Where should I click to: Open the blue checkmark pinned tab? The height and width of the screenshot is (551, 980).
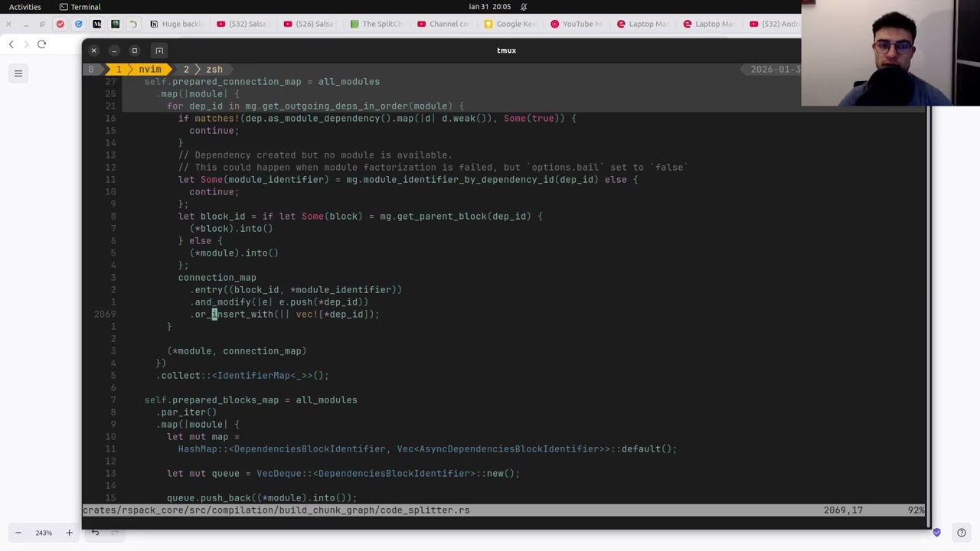point(79,24)
